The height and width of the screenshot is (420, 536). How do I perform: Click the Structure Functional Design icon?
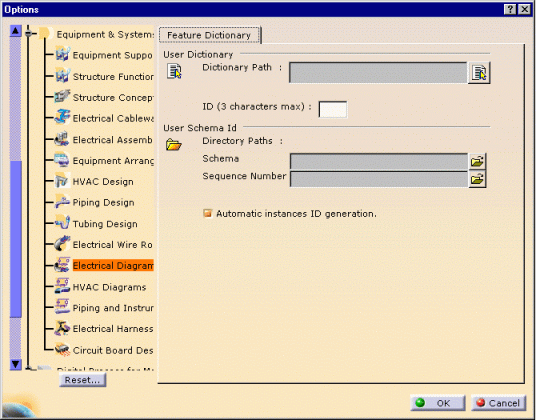point(63,76)
